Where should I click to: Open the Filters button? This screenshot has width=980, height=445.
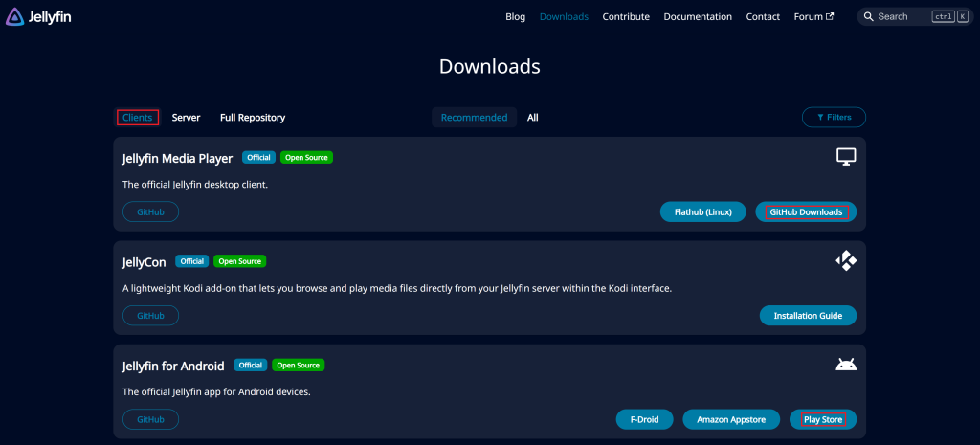834,117
